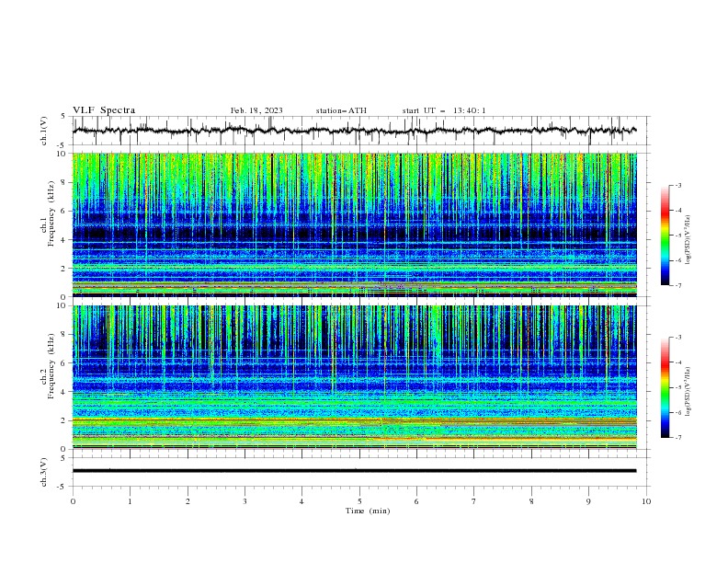Click the time axis tick label "9"
Image resolution: width=728 pixels, height=563 pixels.
coord(588,501)
